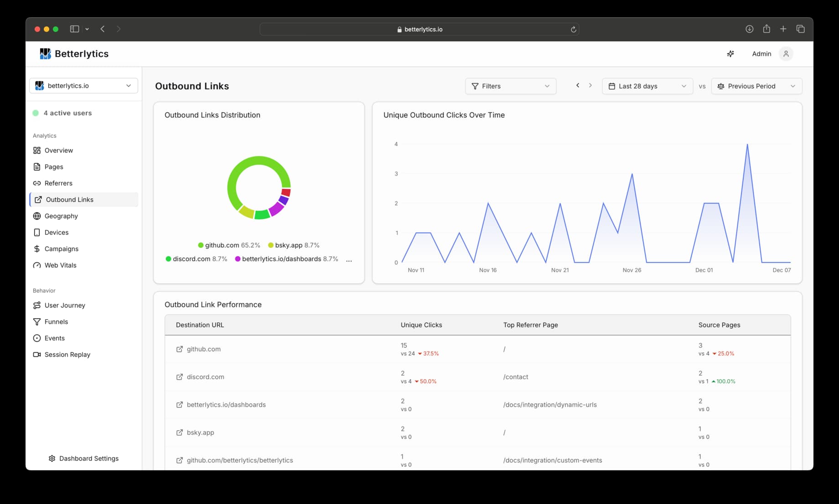This screenshot has height=504, width=839.
Task: Select the Geography analytics icon
Action: (x=37, y=216)
